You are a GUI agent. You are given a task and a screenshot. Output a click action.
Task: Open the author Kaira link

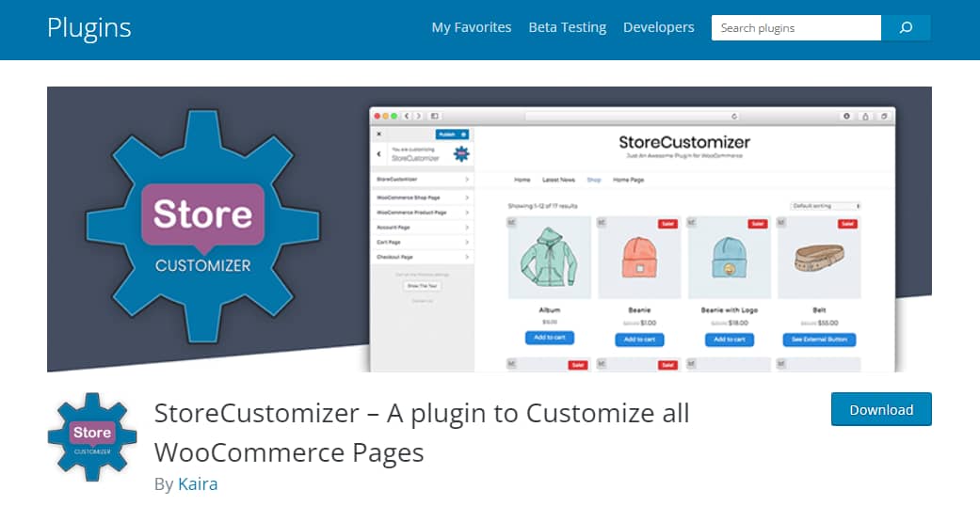tap(198, 483)
